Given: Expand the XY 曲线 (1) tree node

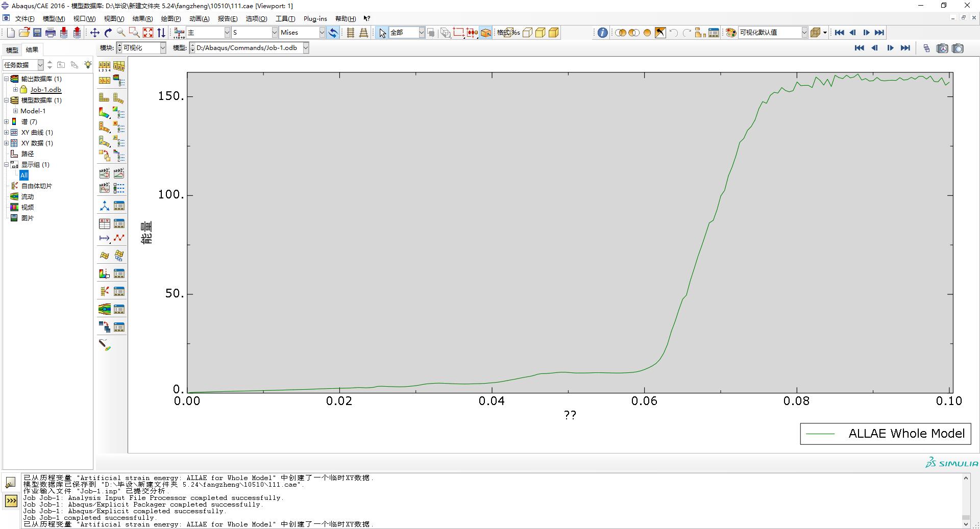Looking at the screenshot, I should point(7,133).
